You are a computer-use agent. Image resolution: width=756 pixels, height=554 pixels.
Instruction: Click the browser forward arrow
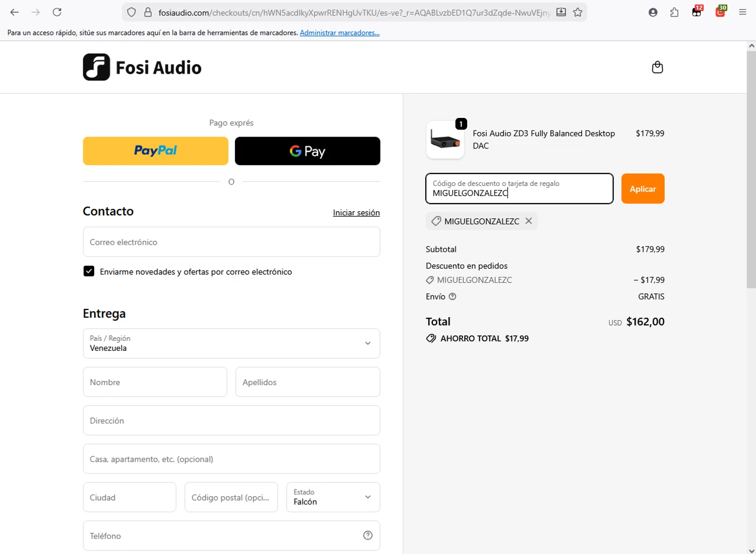[35, 12]
